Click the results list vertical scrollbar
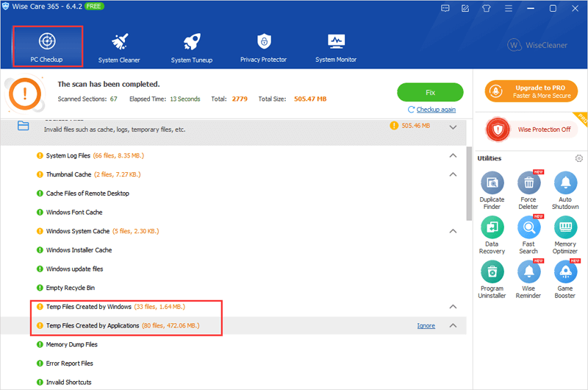Image resolution: width=588 pixels, height=390 pixels. point(469,183)
